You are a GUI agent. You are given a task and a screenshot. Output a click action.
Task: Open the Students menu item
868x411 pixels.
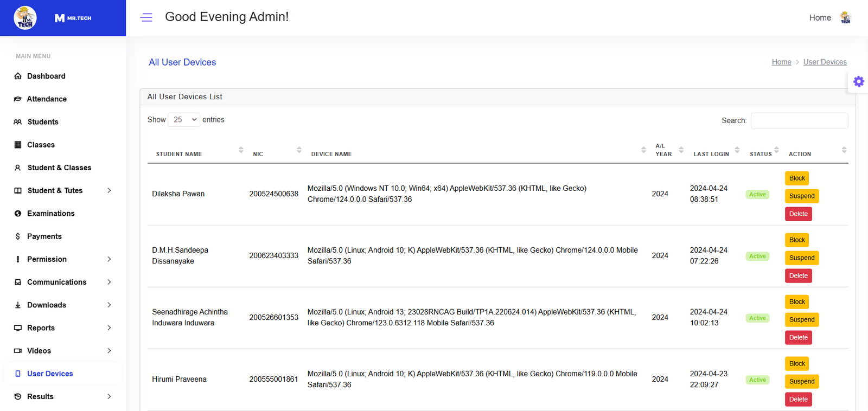point(43,122)
